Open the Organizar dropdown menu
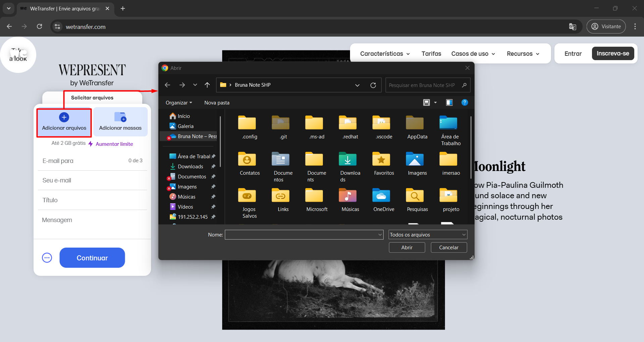Image resolution: width=644 pixels, height=342 pixels. pyautogui.click(x=179, y=103)
